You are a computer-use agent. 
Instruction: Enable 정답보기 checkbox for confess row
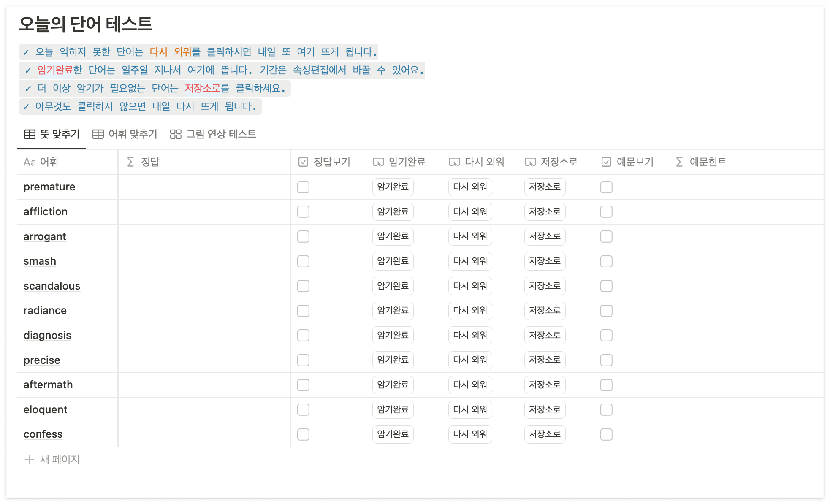point(303,434)
